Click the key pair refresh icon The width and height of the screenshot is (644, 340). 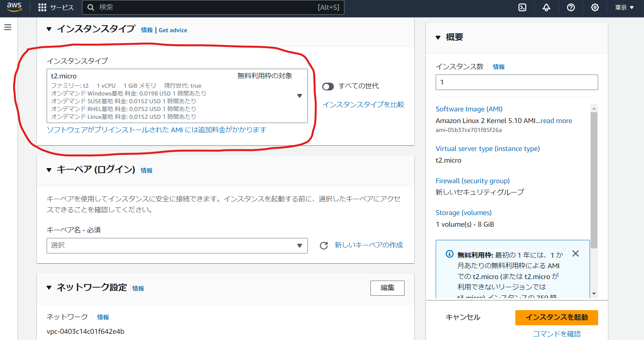click(x=324, y=246)
